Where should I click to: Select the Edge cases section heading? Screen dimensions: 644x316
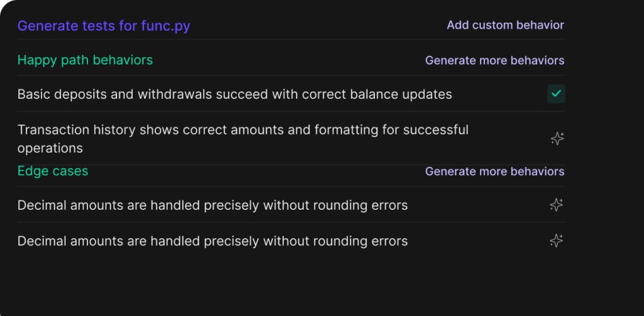pos(53,171)
